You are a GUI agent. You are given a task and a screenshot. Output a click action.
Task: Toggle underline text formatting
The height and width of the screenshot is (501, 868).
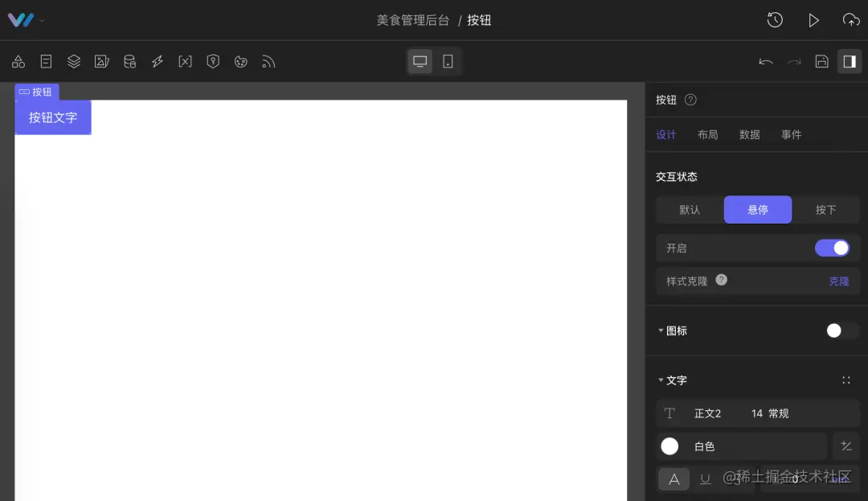[706, 478]
